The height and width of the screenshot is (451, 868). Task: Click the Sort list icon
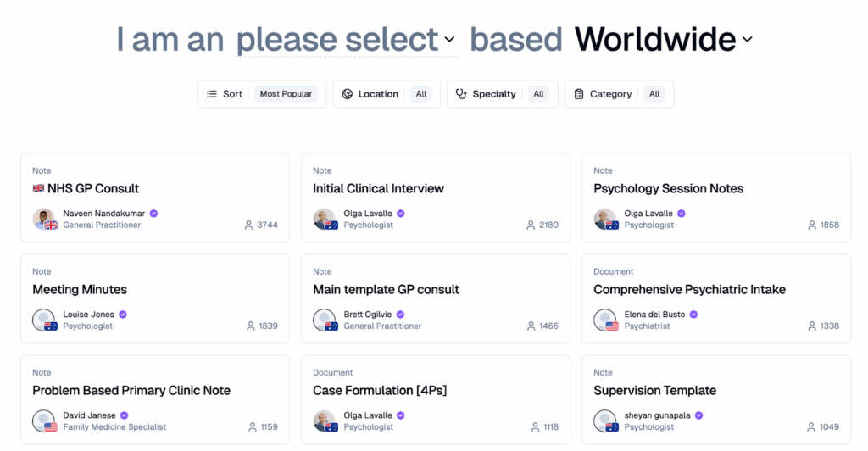[x=211, y=94]
